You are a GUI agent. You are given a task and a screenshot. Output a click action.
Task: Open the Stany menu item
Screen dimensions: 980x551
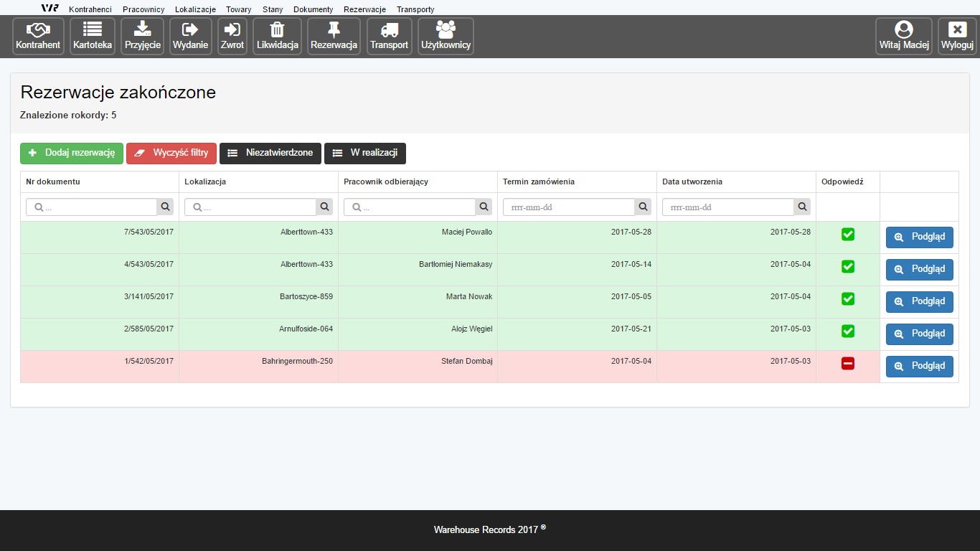273,9
